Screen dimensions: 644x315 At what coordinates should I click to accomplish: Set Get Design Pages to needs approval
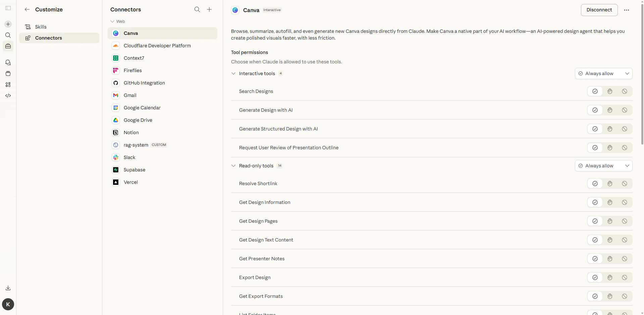610,221
